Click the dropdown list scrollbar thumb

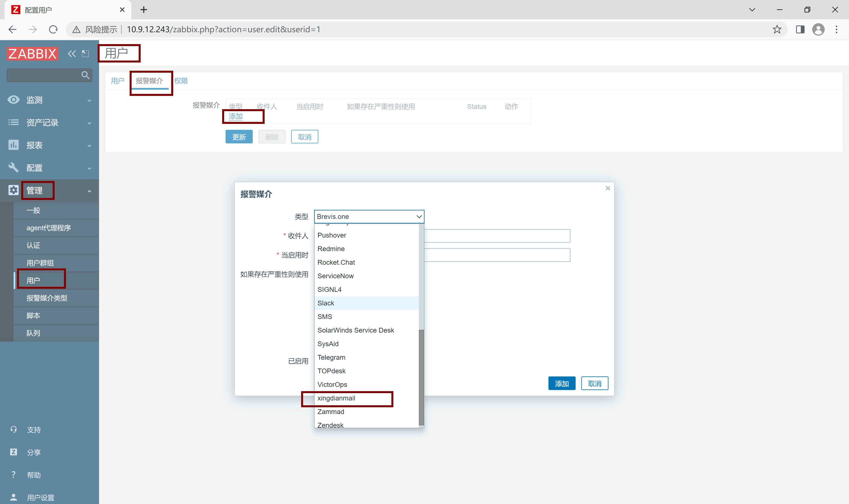coord(421,377)
